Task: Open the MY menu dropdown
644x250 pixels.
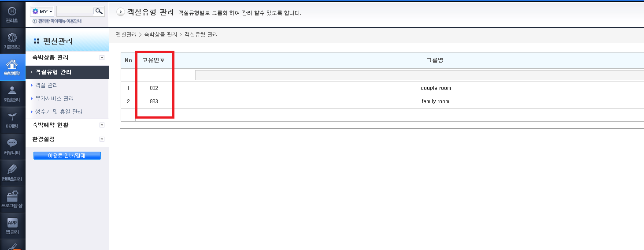Action: click(42, 11)
